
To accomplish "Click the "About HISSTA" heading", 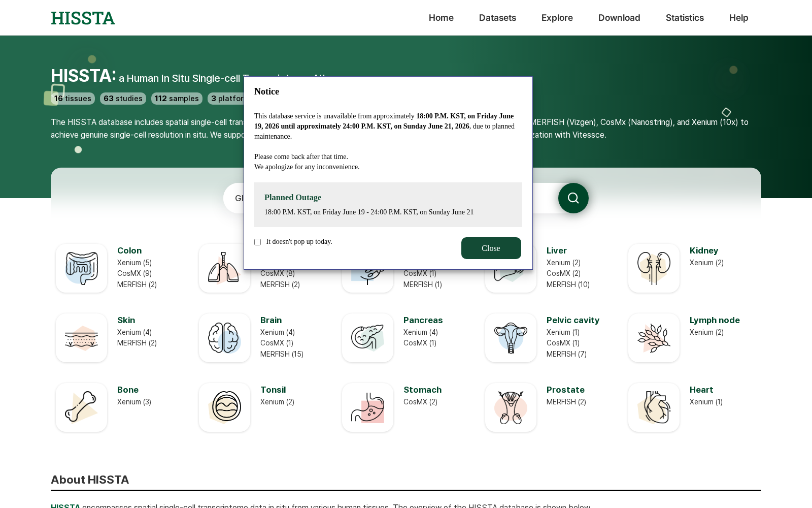I will [x=90, y=480].
